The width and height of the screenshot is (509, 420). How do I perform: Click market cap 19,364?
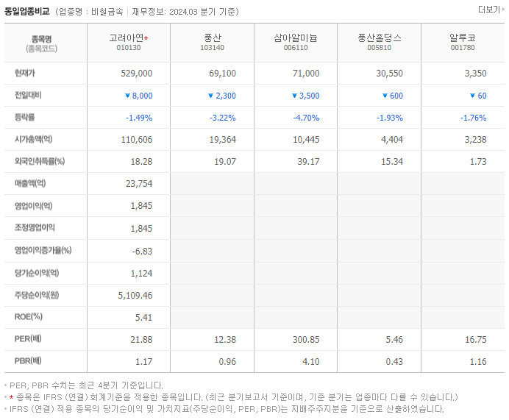pyautogui.click(x=222, y=140)
